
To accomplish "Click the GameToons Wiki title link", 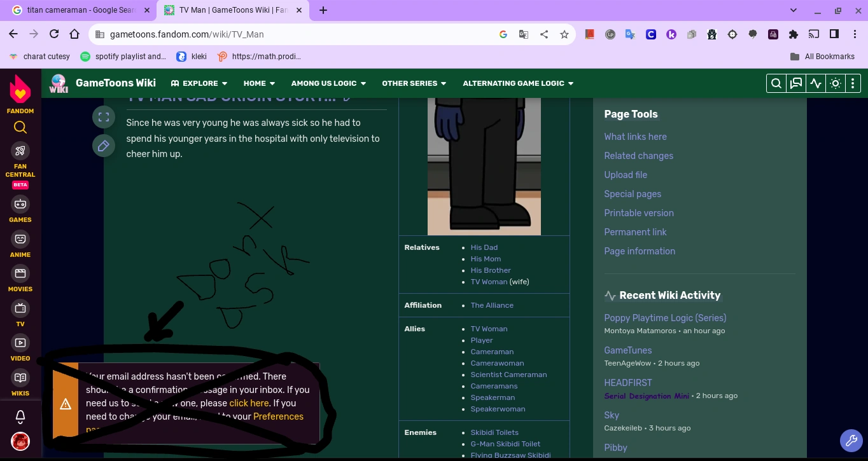I will tap(116, 83).
